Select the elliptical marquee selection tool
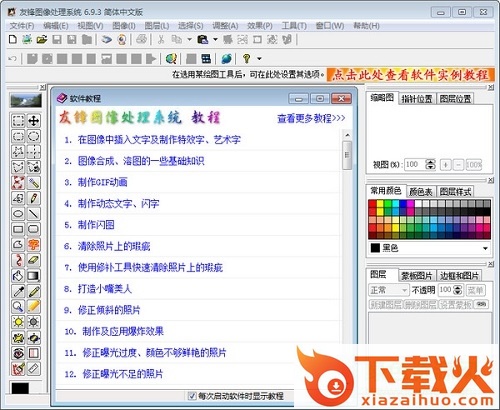Viewport: 500px width, 410px height. [34, 136]
